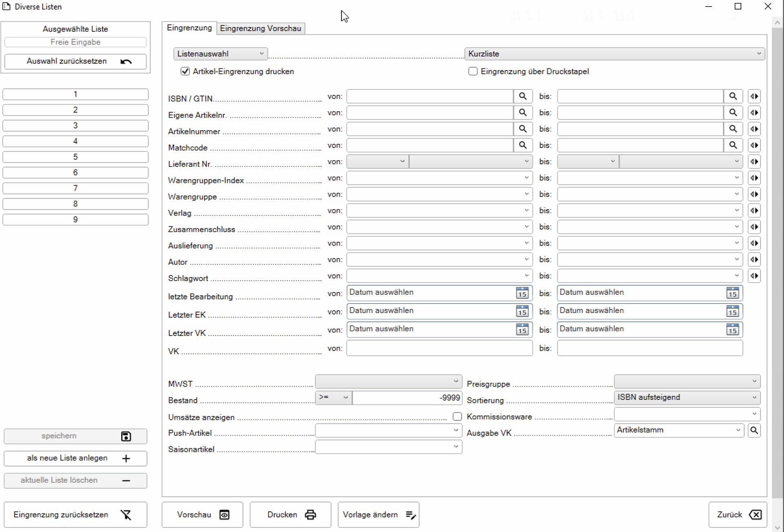
Task: Click swap arrows icon in Eigene Artikelnr. row
Action: click(x=754, y=113)
